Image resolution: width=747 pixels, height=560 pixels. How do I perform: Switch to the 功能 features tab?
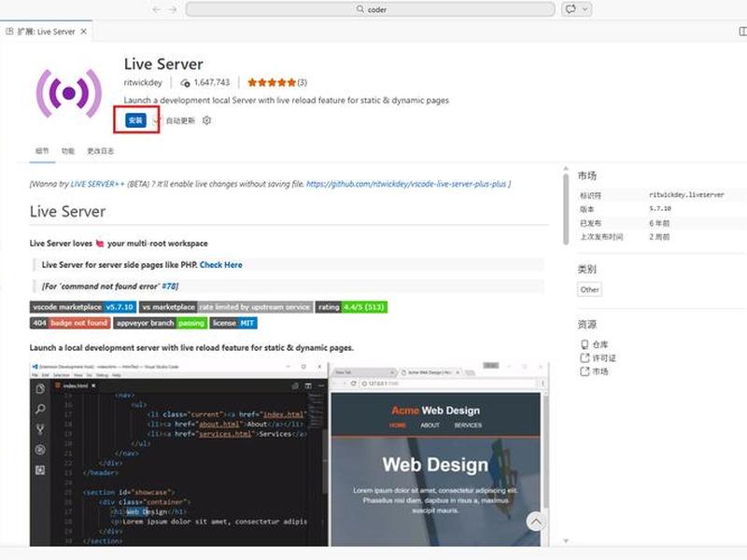tap(67, 151)
